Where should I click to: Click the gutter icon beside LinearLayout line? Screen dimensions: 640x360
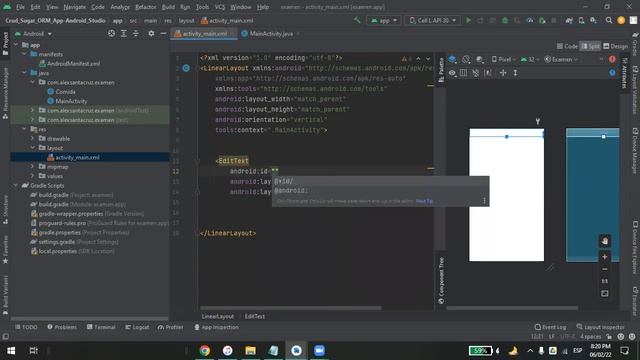(186, 68)
